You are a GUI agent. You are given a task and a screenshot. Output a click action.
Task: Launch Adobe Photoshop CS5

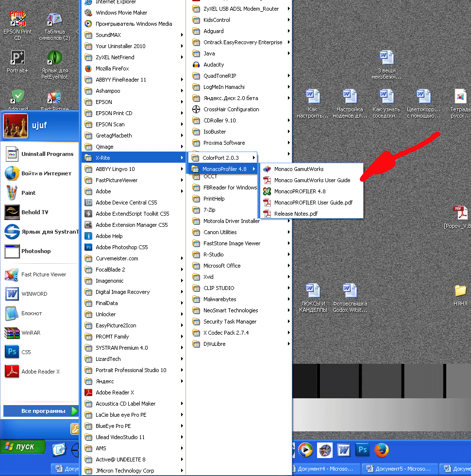point(134,247)
